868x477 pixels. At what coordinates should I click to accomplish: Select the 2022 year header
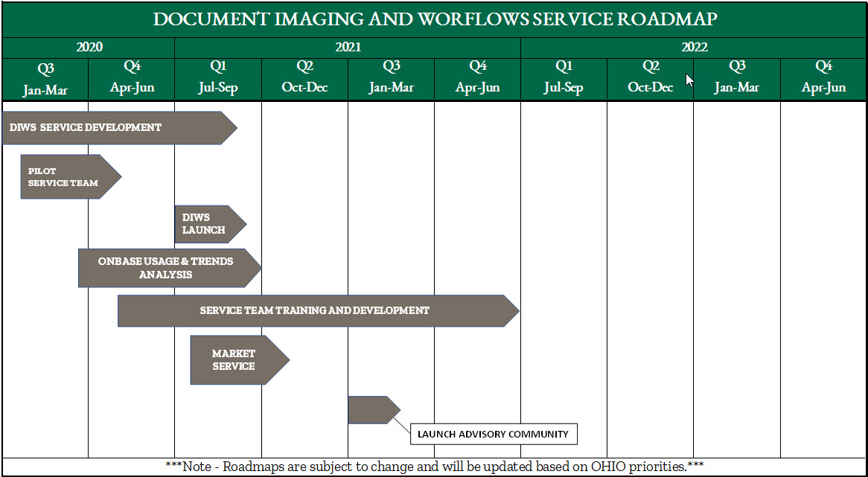point(694,48)
